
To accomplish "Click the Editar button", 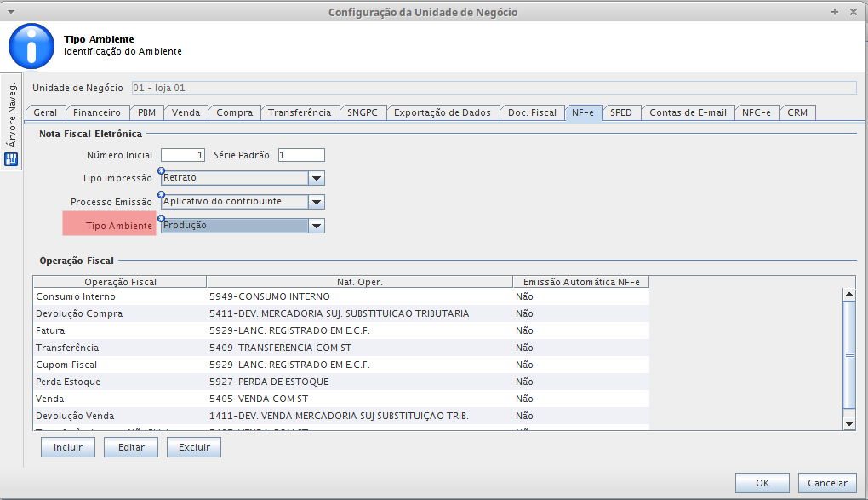I will click(x=131, y=447).
